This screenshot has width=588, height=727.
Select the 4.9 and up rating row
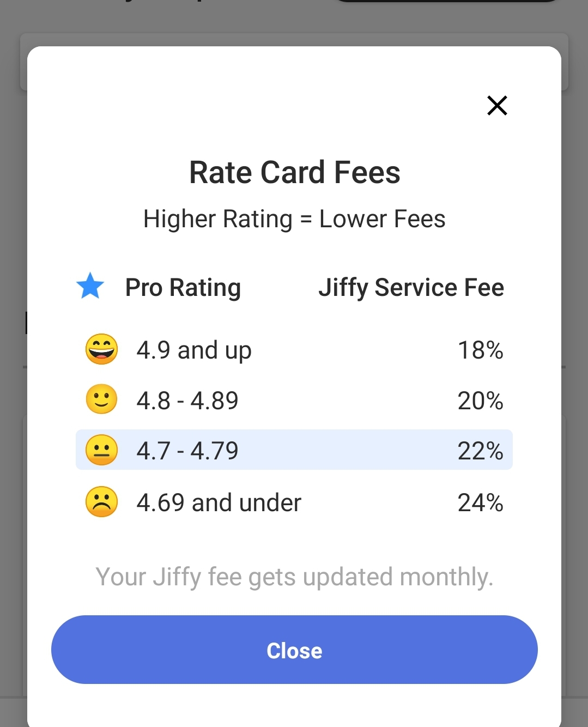(294, 349)
